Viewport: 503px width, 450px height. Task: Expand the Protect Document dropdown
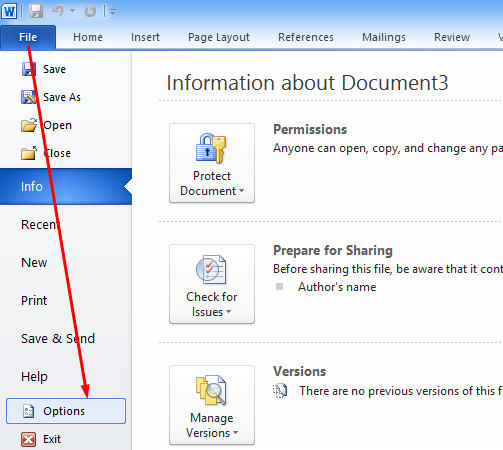click(x=212, y=163)
